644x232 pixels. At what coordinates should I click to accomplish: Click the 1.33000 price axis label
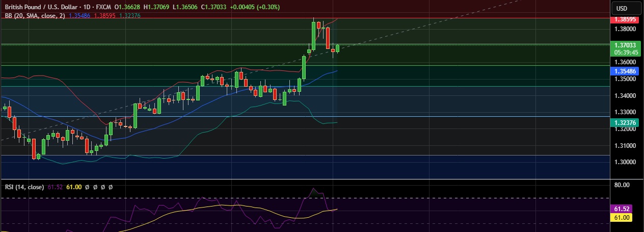pos(625,112)
